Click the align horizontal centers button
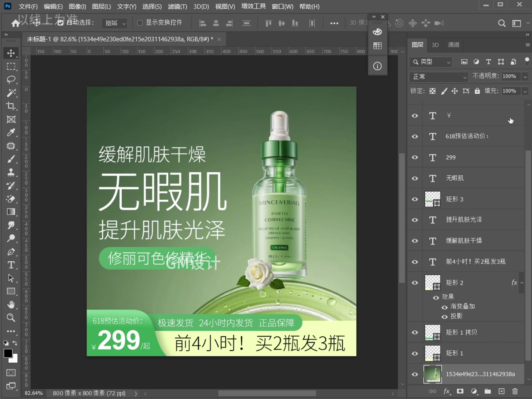The height and width of the screenshot is (399, 532). (x=216, y=23)
